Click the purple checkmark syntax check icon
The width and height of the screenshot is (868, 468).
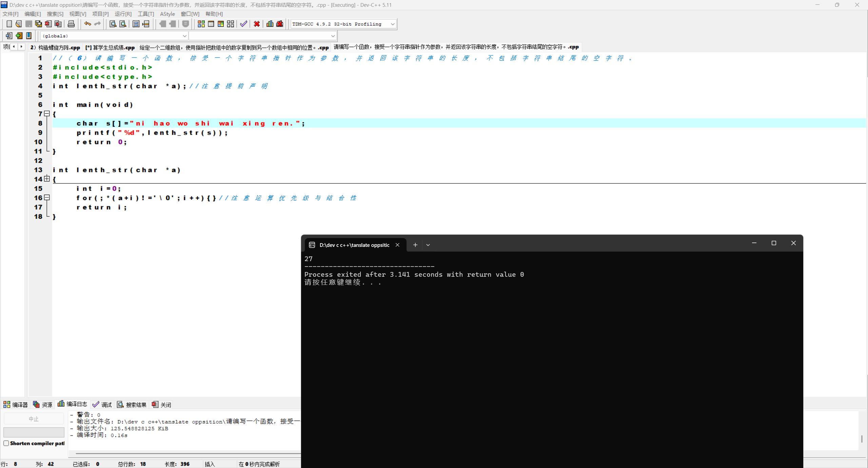pos(243,24)
